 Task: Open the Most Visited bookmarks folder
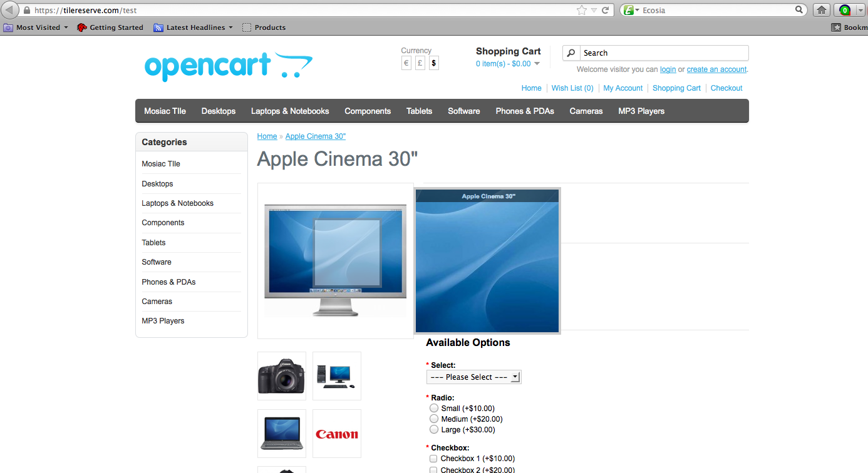pyautogui.click(x=36, y=28)
